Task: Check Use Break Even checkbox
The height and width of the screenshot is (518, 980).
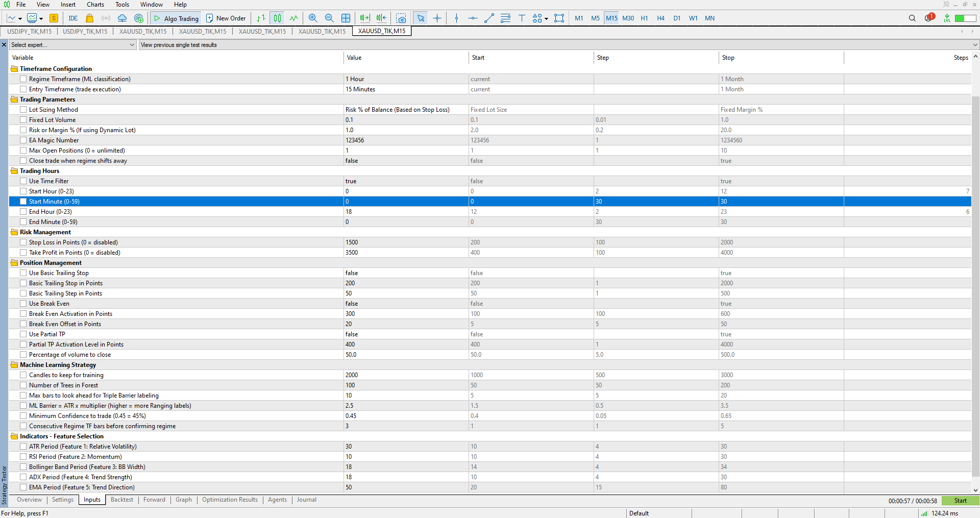Action: (x=23, y=304)
